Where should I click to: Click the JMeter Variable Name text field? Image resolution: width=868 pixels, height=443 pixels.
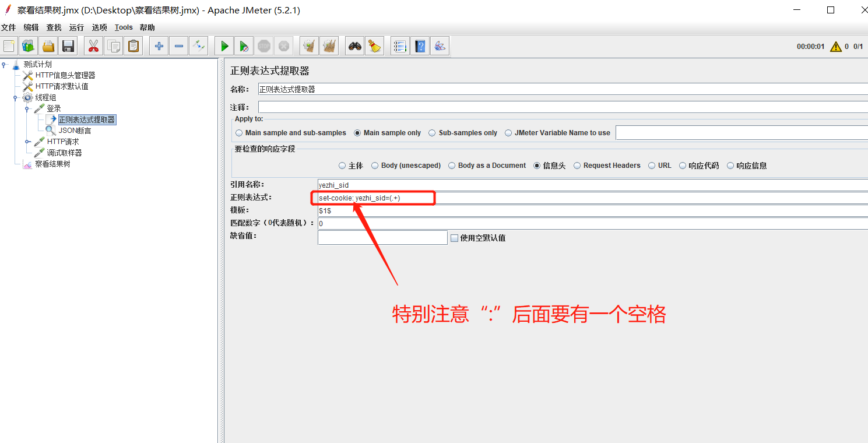(x=742, y=133)
